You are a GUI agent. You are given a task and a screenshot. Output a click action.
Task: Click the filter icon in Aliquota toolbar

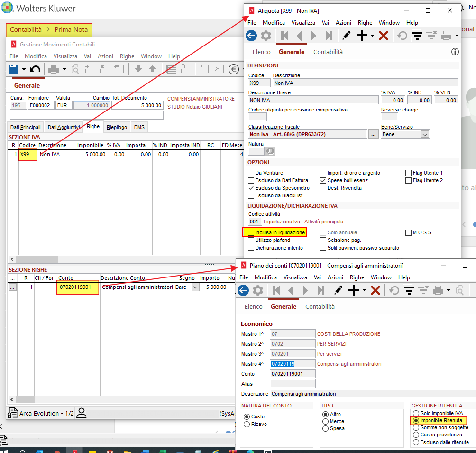click(417, 36)
